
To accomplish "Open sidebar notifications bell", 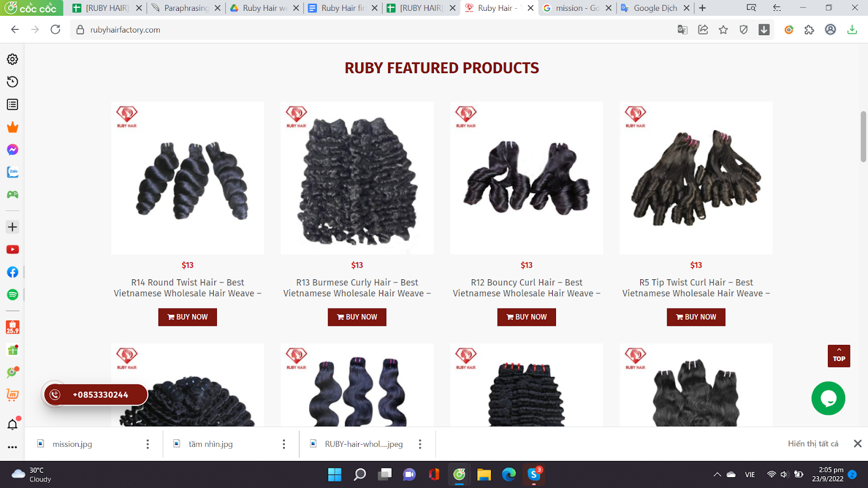I will coord(12,424).
